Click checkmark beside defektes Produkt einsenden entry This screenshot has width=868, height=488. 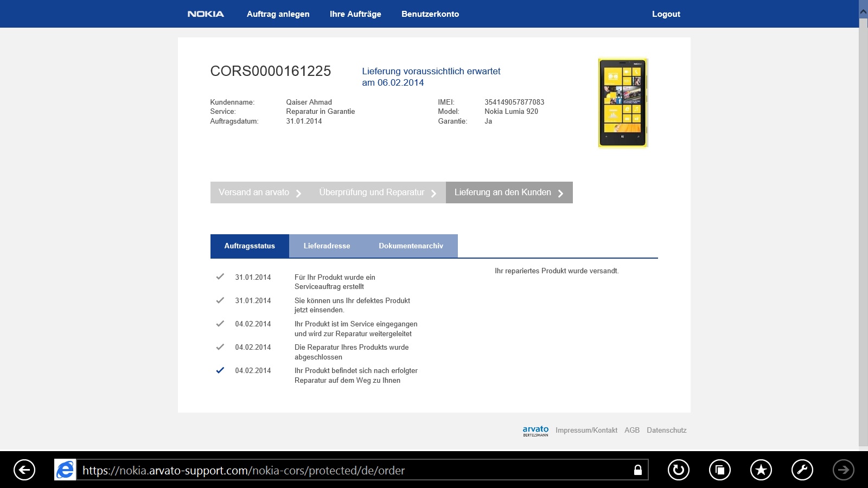[220, 300]
